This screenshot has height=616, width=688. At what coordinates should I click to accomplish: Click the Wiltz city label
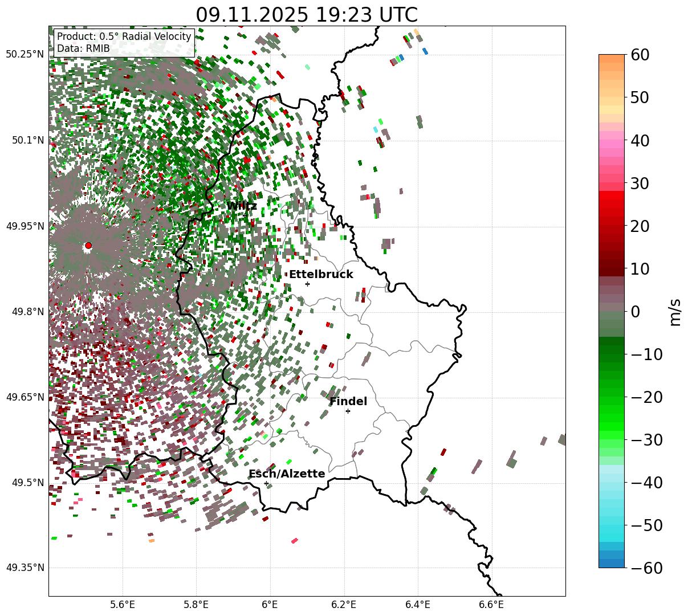pos(242,206)
